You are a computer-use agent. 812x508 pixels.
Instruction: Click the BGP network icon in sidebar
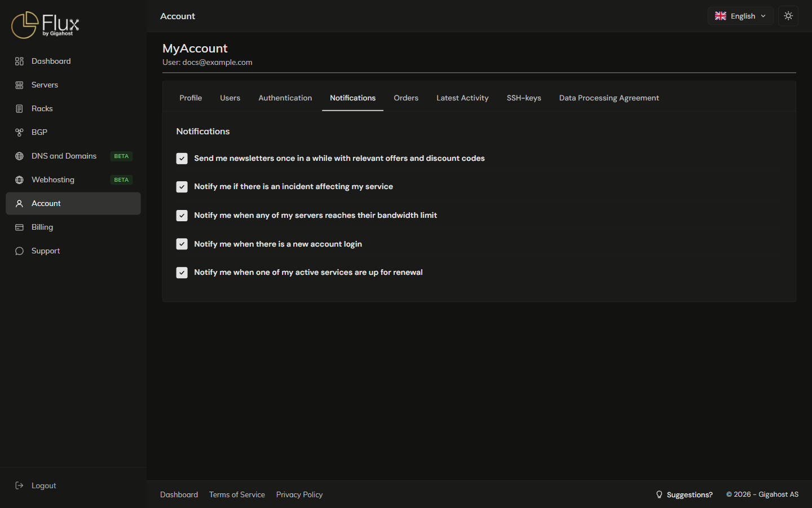19,133
